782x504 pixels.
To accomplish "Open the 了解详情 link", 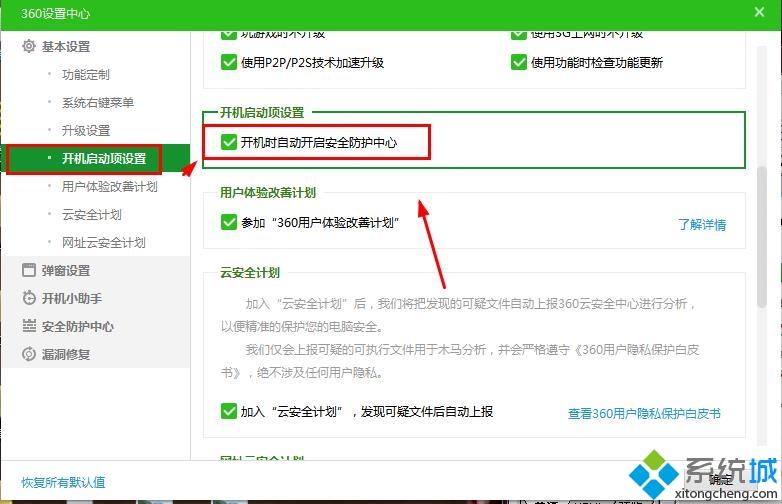I will click(x=702, y=224).
